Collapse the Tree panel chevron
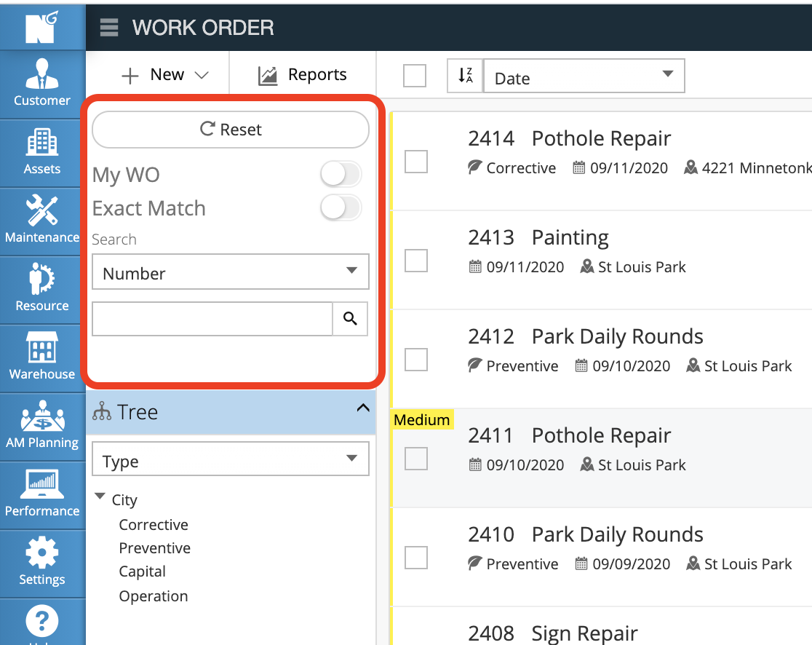This screenshot has height=645, width=812. 362,409
